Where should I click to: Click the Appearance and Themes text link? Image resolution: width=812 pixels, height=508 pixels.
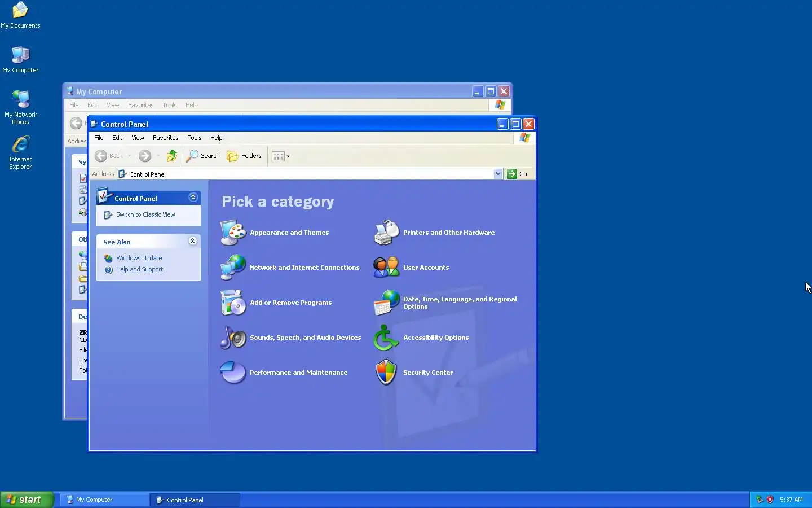[x=289, y=233]
